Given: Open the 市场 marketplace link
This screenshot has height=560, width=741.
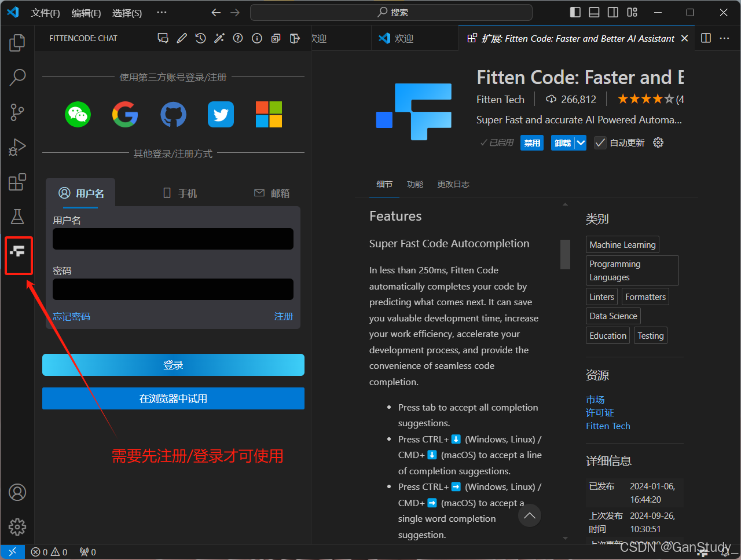Looking at the screenshot, I should [x=595, y=400].
